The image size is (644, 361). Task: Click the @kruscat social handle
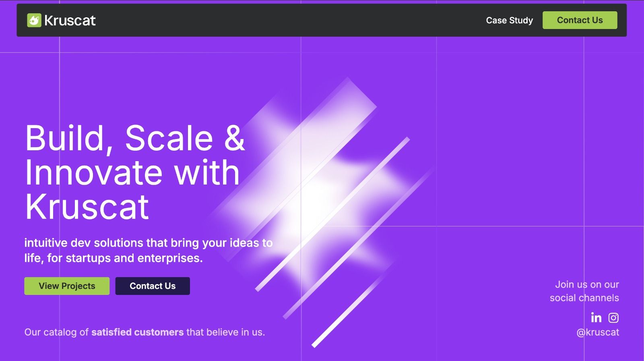598,332
